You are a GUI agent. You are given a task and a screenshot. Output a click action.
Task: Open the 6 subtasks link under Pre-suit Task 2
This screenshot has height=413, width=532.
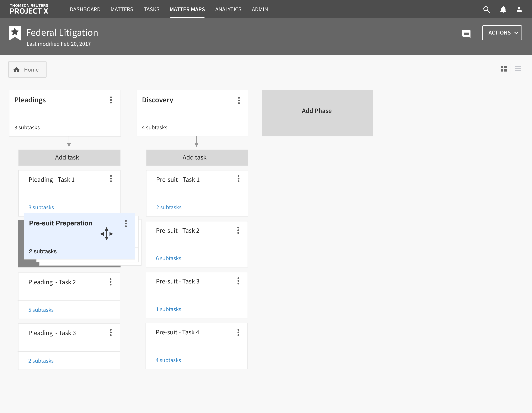click(x=168, y=258)
